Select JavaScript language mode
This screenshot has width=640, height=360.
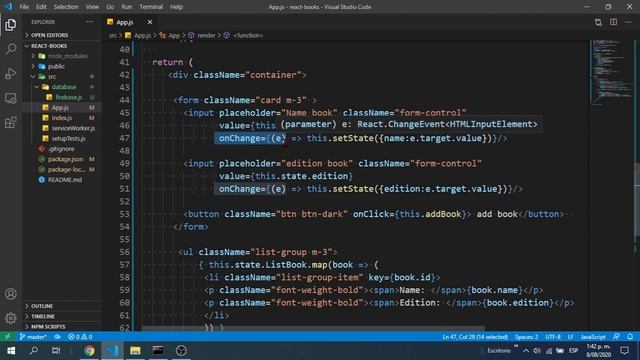tap(593, 337)
